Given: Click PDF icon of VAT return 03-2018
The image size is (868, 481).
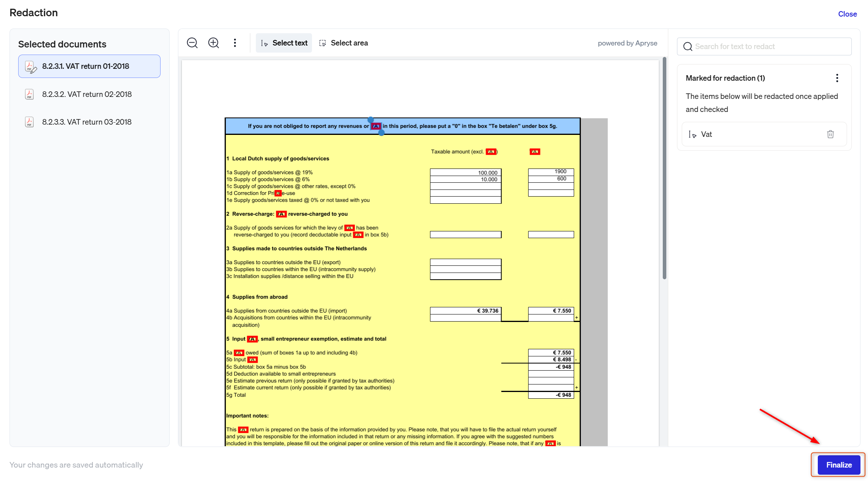Looking at the screenshot, I should tap(29, 122).
